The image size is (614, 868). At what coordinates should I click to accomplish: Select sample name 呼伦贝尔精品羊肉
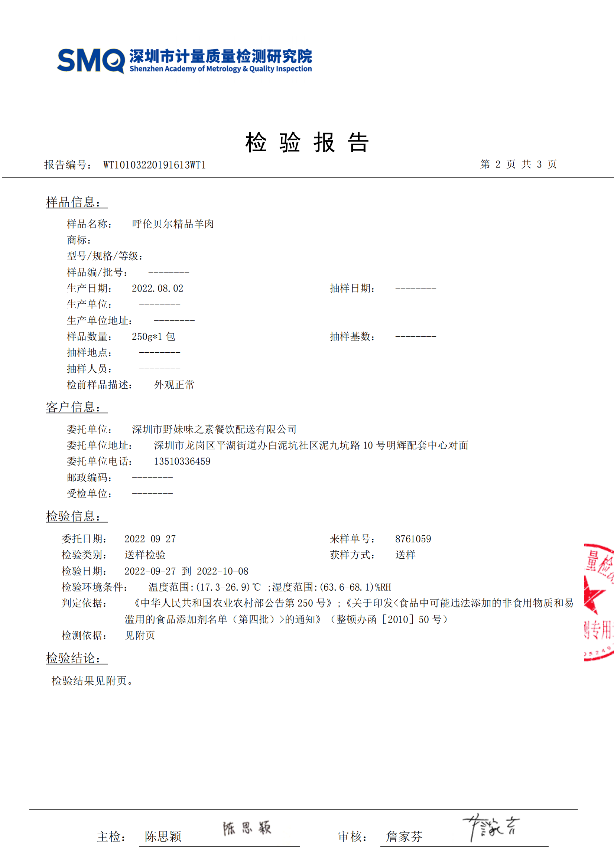tap(173, 224)
